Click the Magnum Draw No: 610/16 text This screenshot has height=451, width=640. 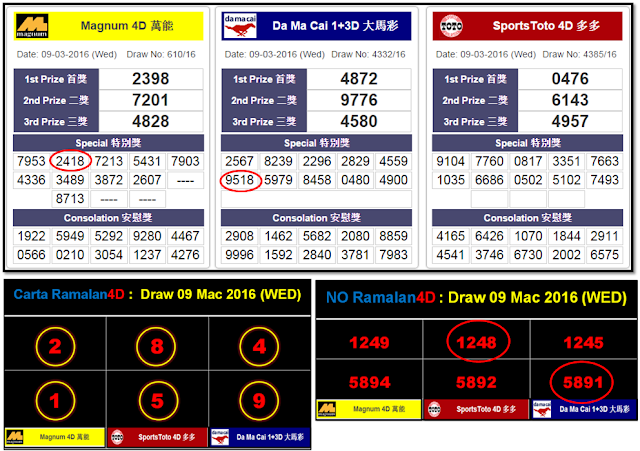point(161,55)
